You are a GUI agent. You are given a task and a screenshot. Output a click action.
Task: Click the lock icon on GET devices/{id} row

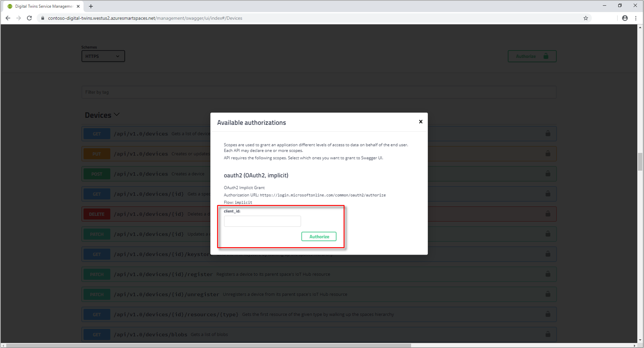pyautogui.click(x=548, y=194)
